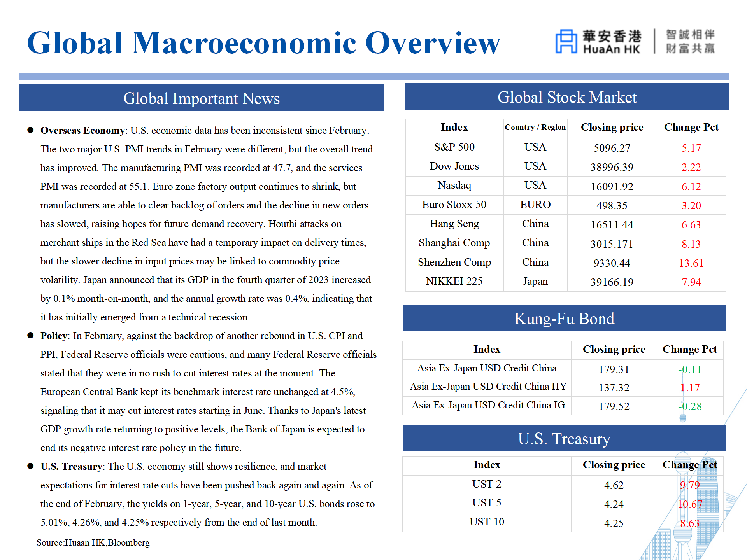Click Treasury closing price 4.25
Screen dimensions: 747x560
pos(614,523)
